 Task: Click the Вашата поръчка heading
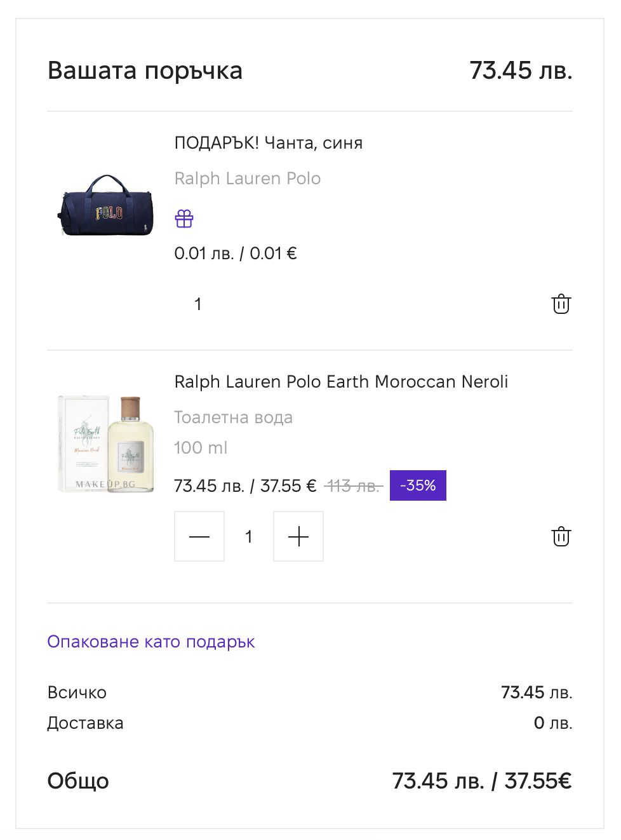(x=145, y=71)
